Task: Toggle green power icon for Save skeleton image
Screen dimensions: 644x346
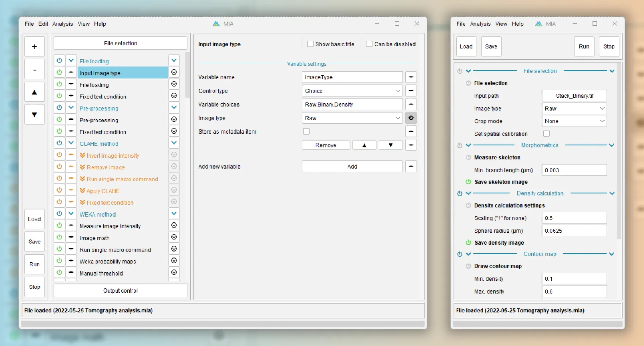Action: coord(468,182)
